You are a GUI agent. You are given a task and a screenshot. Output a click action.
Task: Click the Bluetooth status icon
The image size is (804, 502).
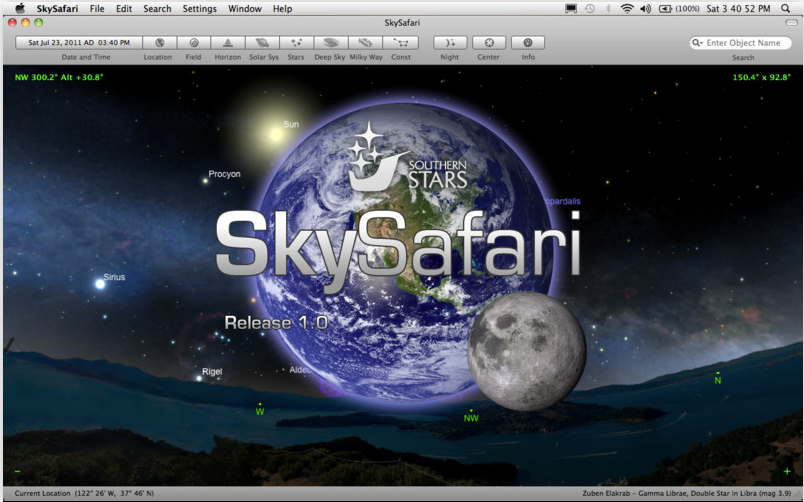(x=609, y=9)
